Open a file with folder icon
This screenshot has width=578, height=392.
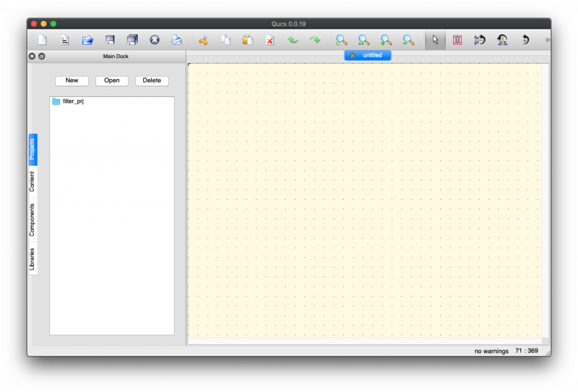(87, 40)
